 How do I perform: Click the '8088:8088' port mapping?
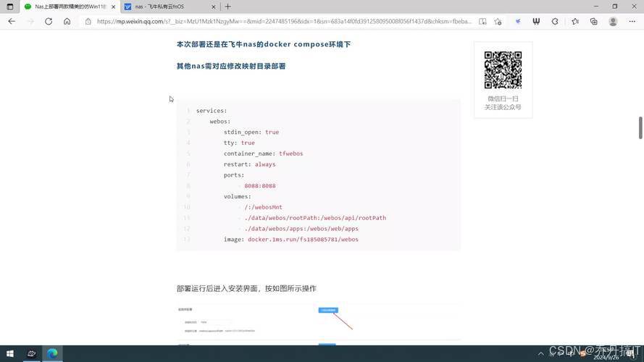tap(260, 186)
